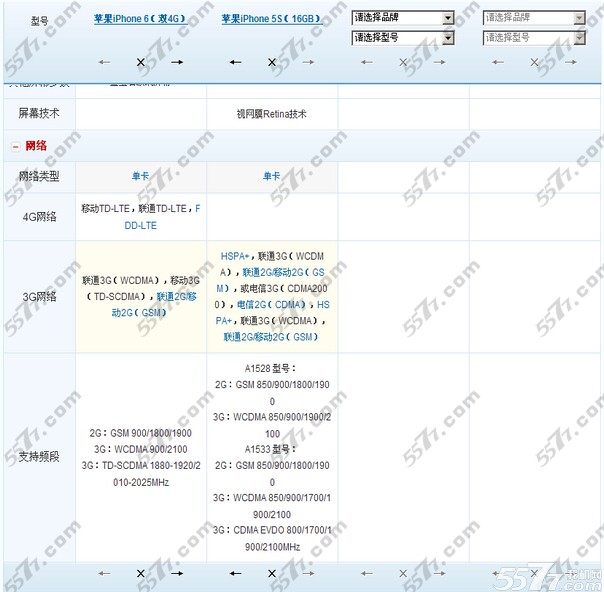Screen dimensions: 604x592
Task: Click 电信2G(CDMA) link in iPhone 5S cell
Action: [x=271, y=305]
